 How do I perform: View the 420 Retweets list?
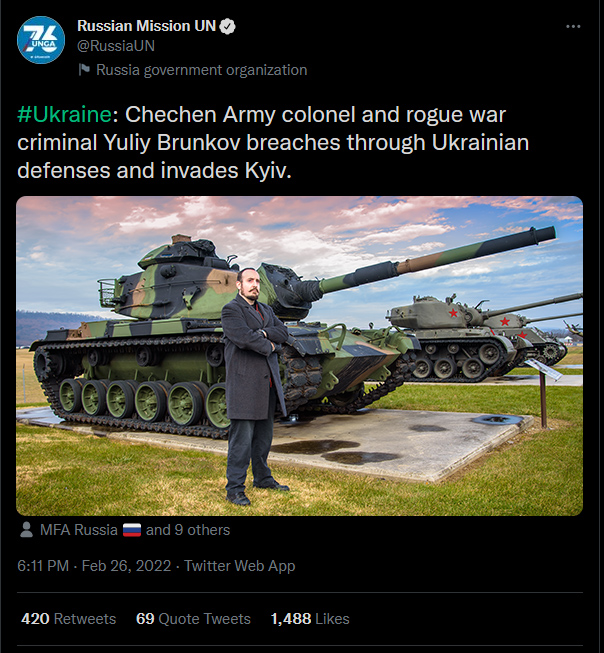click(x=68, y=619)
